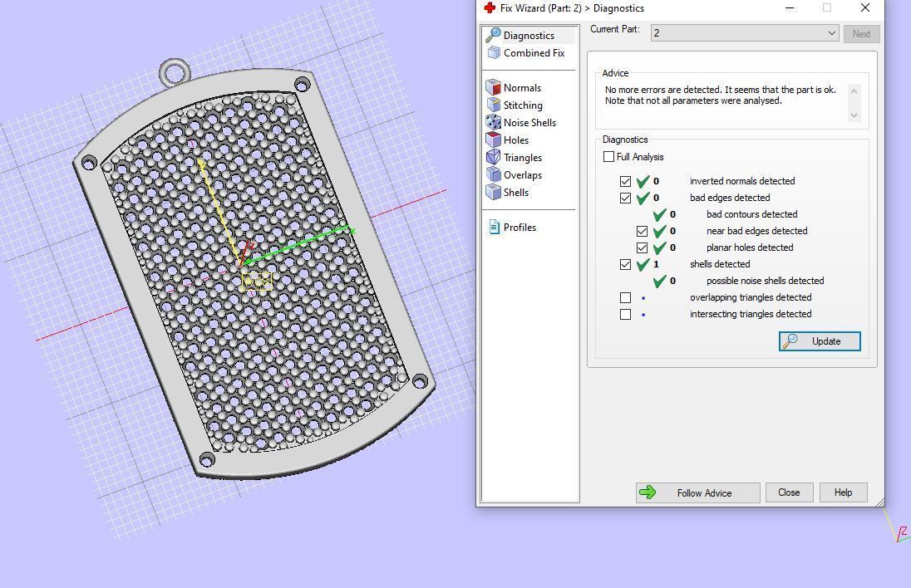
Task: Click the Shells label in sidebar
Action: click(516, 192)
